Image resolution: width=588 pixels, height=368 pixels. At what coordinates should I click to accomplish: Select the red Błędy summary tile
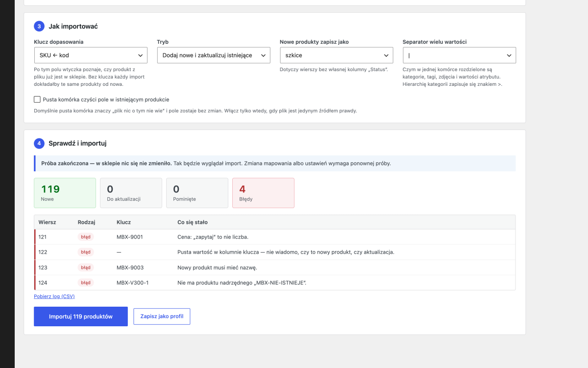pyautogui.click(x=263, y=193)
